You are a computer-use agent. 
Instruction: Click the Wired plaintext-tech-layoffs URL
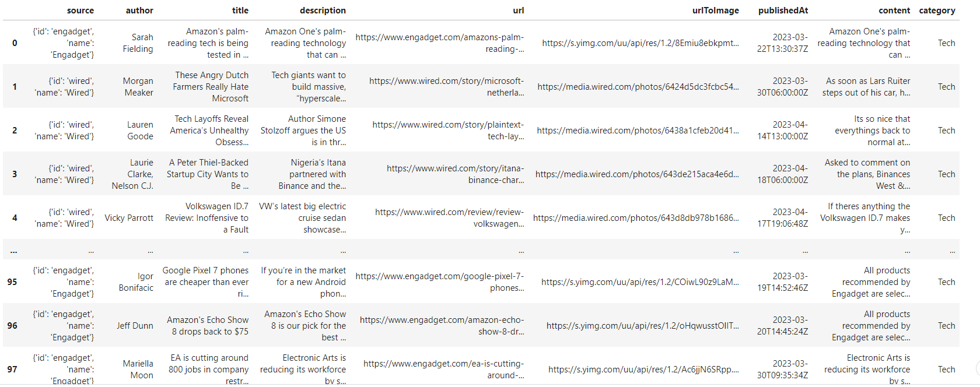coord(448,131)
